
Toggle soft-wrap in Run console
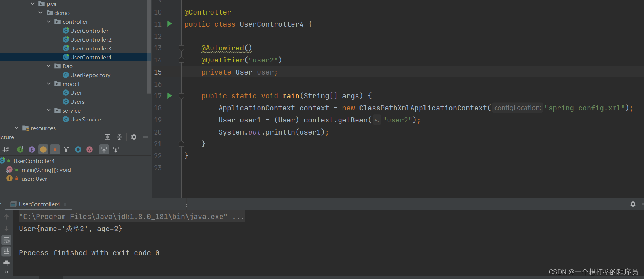6,240
